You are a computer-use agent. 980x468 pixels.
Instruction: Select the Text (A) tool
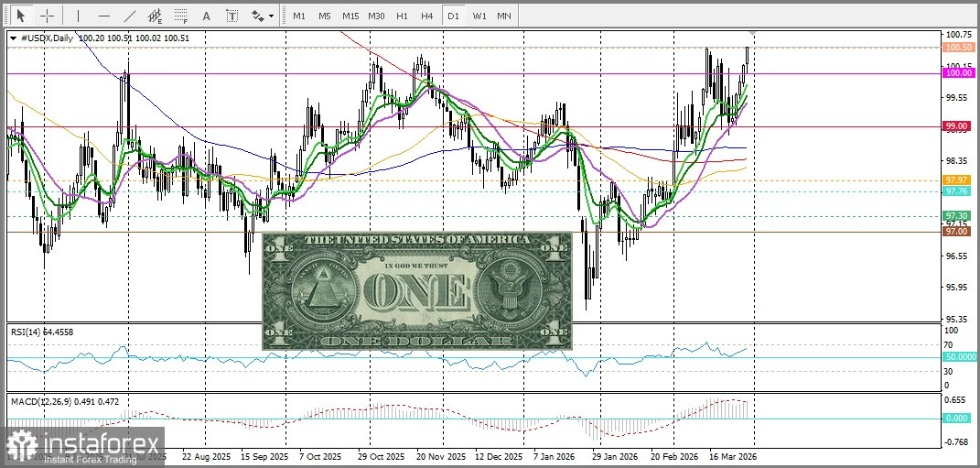[206, 16]
